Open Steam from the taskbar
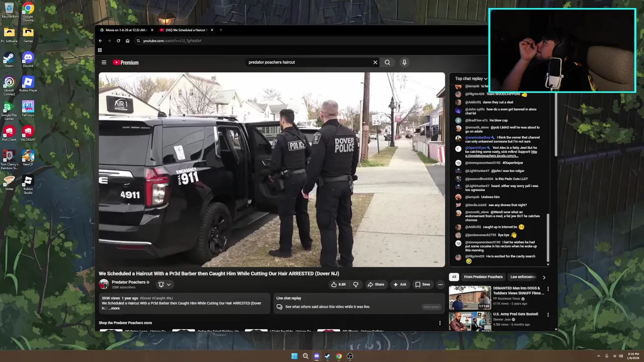Image resolution: width=644 pixels, height=362 pixels. point(328,356)
